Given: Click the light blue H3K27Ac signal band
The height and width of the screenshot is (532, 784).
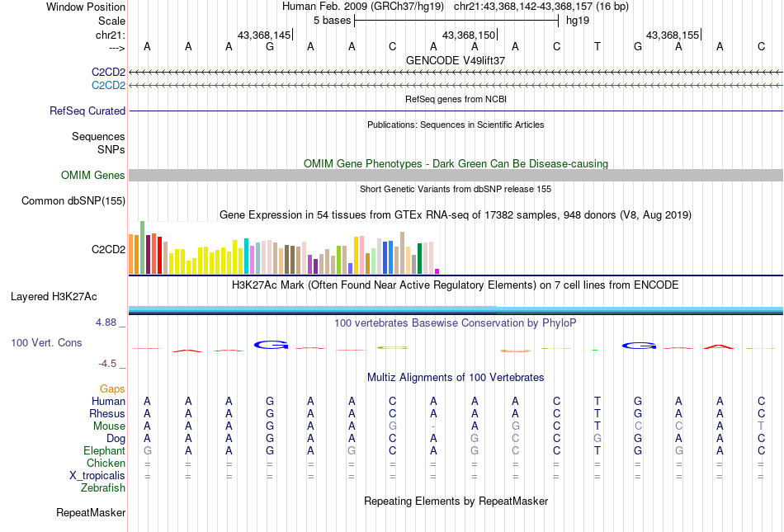Looking at the screenshot, I should click(x=456, y=309).
